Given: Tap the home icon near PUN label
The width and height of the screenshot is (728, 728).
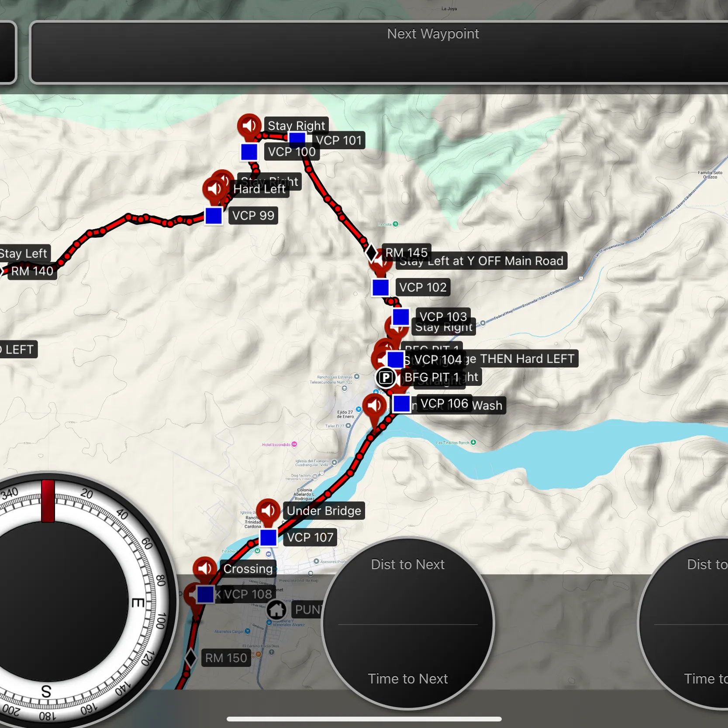Looking at the screenshot, I should (276, 609).
